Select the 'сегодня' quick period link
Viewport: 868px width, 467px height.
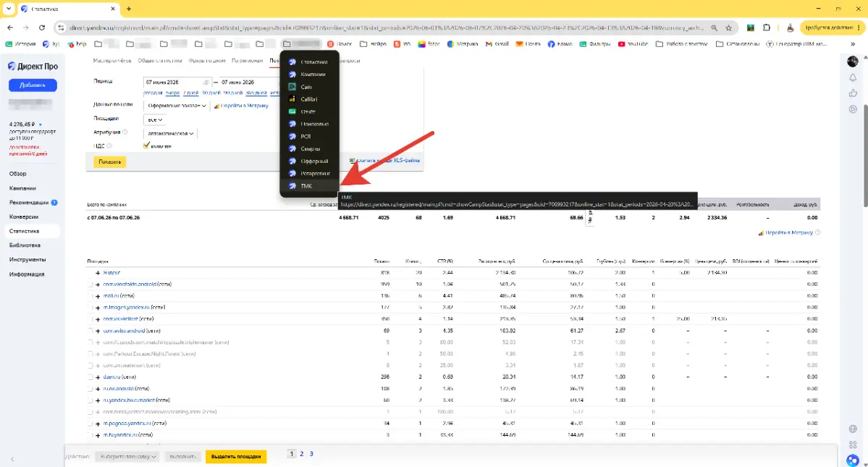pyautogui.click(x=153, y=93)
